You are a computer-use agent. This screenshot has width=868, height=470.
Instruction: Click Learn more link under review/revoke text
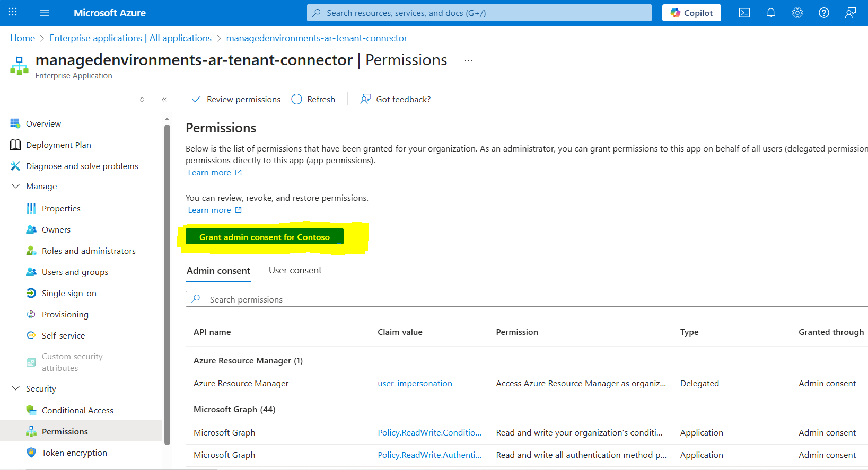pos(215,210)
